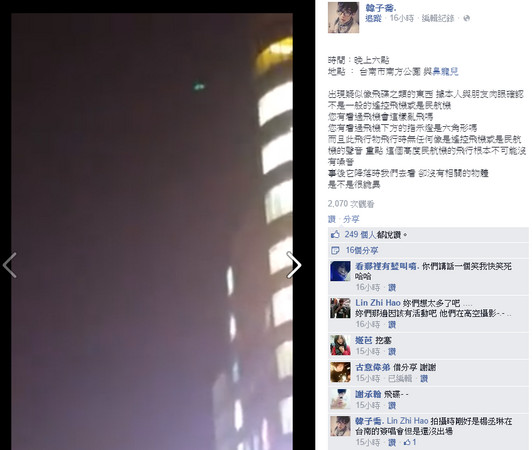This screenshot has height=450, width=532.
Task: Click the thumbs-up count on last comment
Action: tap(410, 442)
